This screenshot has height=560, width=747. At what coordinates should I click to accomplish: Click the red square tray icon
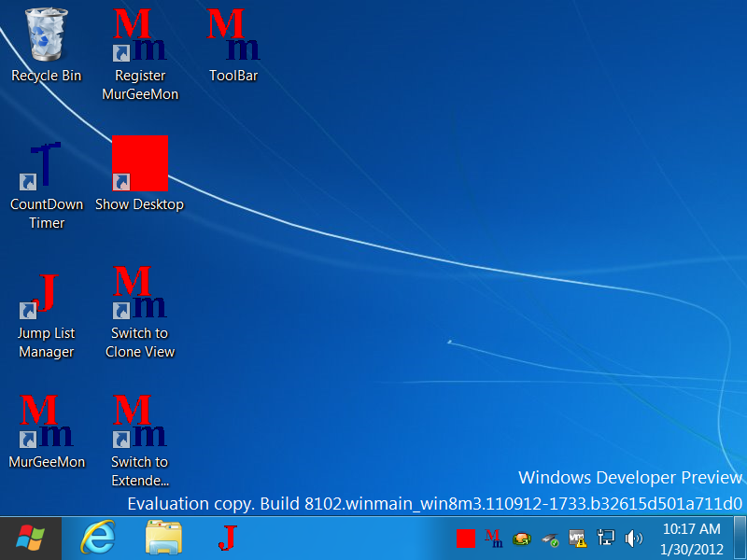pyautogui.click(x=465, y=539)
